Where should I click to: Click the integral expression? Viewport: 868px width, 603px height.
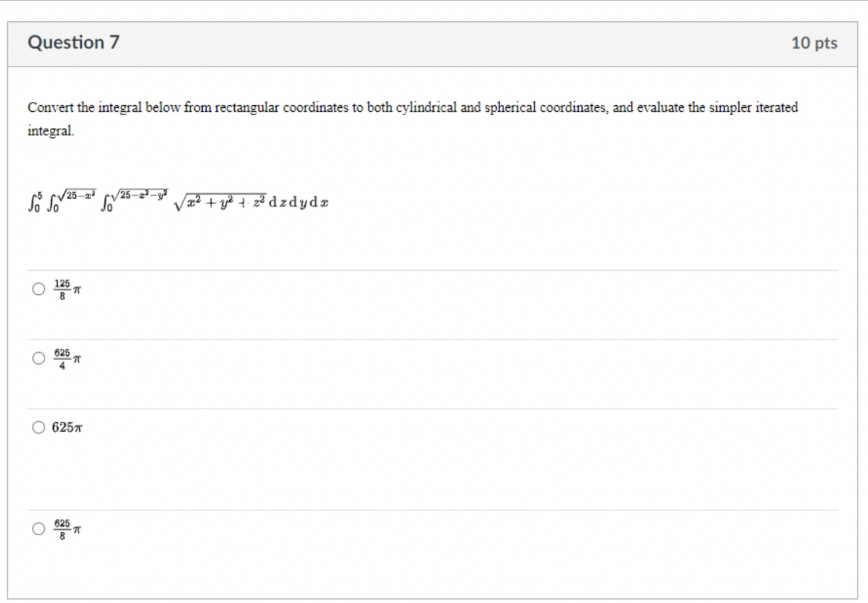(177, 200)
